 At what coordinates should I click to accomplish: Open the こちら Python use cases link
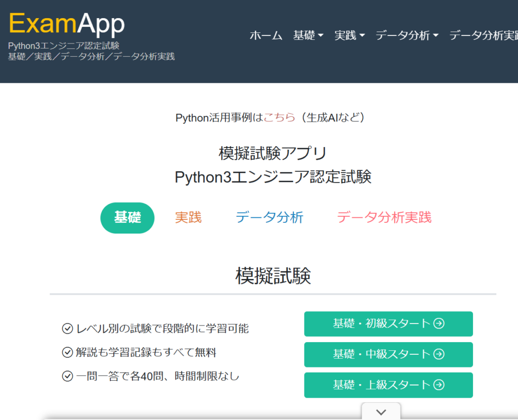(279, 118)
